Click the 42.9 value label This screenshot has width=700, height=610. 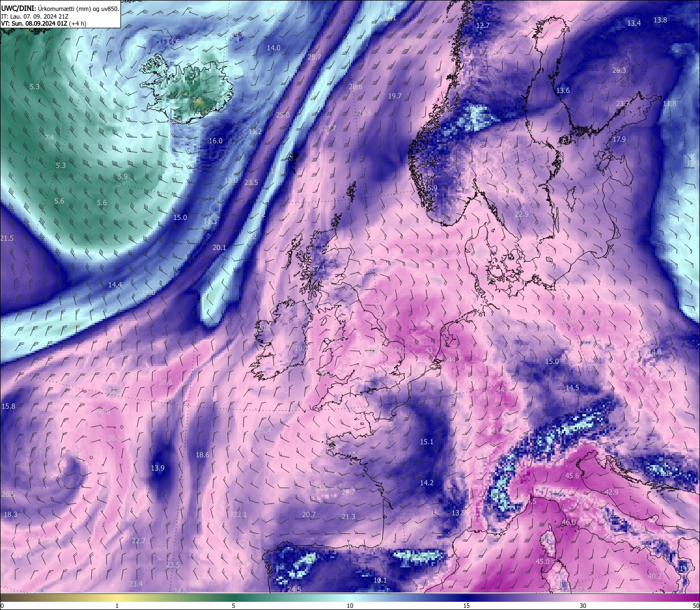[x=611, y=492]
